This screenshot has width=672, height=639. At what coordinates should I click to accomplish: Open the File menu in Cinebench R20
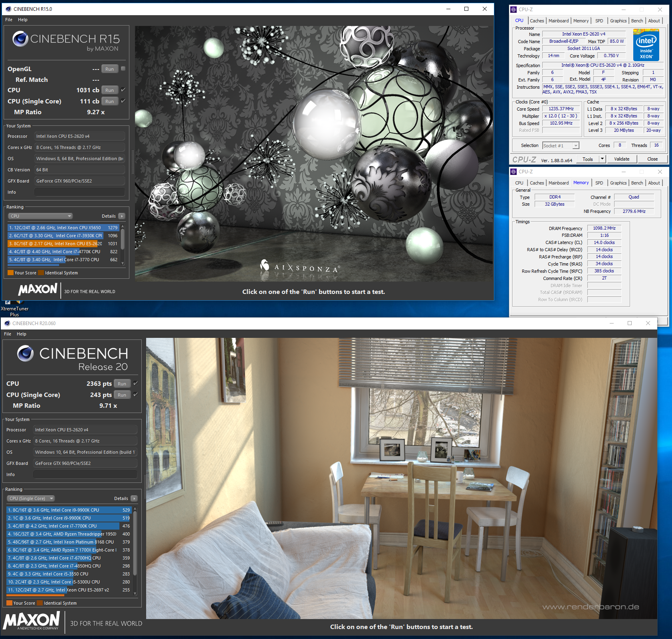[x=8, y=334]
